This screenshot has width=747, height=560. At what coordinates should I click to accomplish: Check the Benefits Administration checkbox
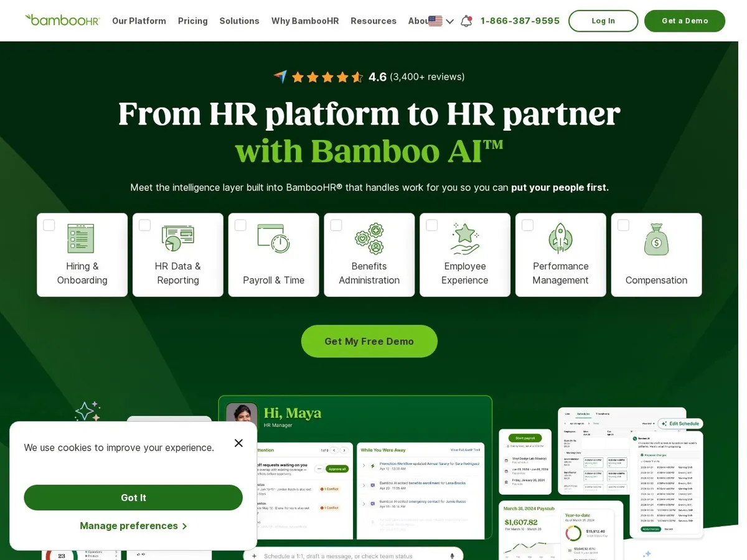click(x=336, y=225)
